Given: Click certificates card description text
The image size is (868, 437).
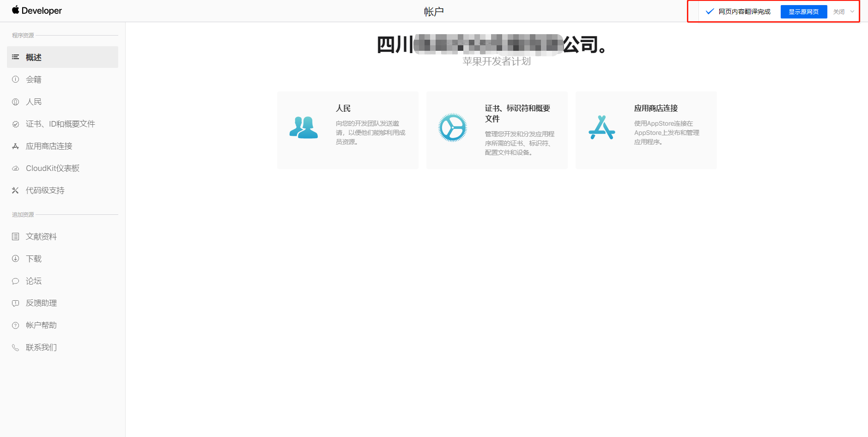Looking at the screenshot, I should (x=520, y=143).
